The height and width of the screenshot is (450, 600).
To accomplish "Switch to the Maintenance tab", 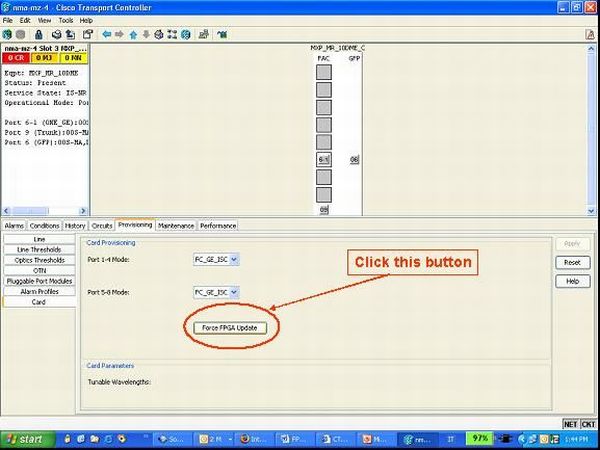I will (176, 226).
